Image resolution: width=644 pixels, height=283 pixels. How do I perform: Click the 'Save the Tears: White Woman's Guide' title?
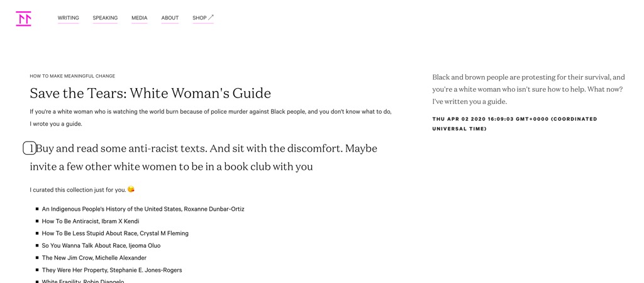click(x=150, y=93)
